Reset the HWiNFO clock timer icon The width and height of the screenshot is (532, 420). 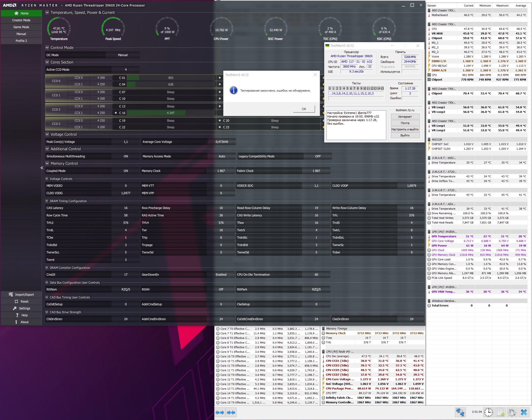coord(488,412)
